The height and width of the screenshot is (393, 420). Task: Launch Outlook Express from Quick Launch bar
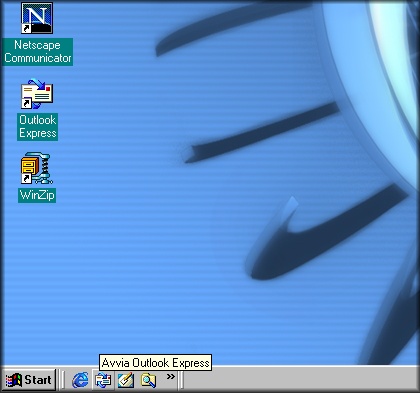click(103, 380)
